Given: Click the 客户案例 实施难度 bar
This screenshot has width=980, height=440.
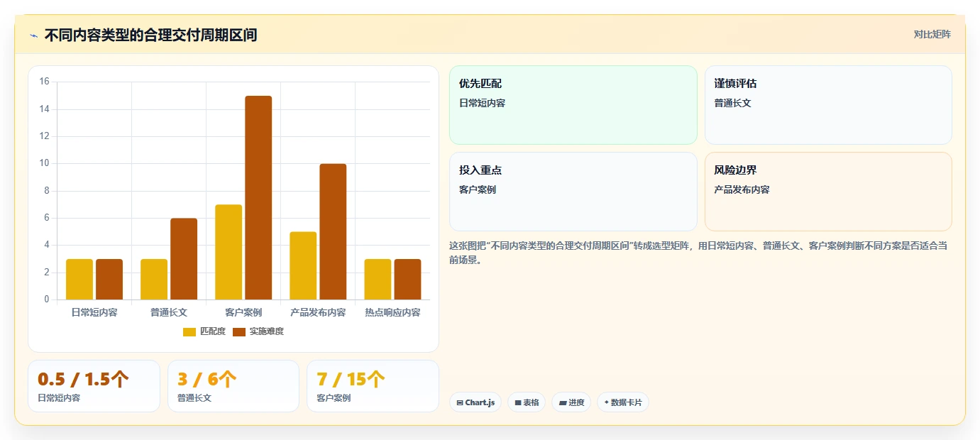Looking at the screenshot, I should point(258,198).
